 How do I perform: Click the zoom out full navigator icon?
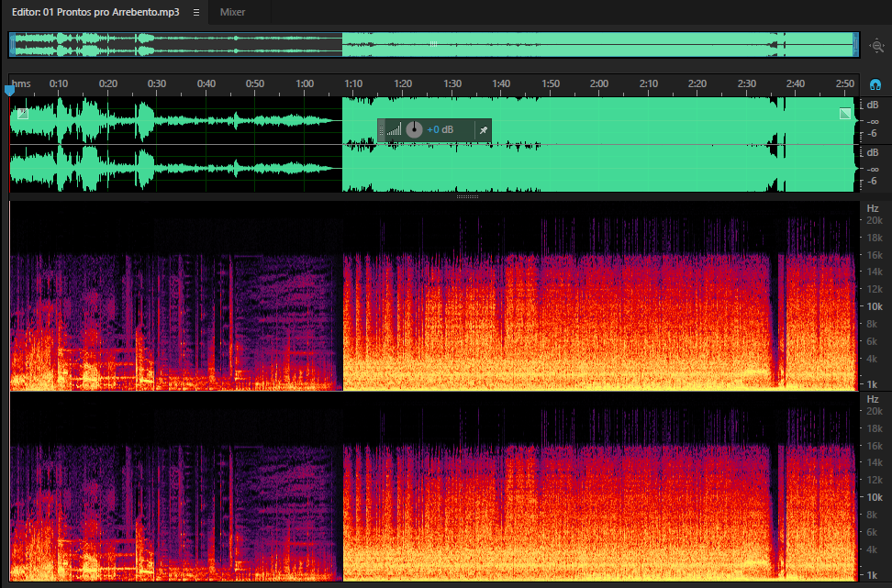click(x=876, y=46)
